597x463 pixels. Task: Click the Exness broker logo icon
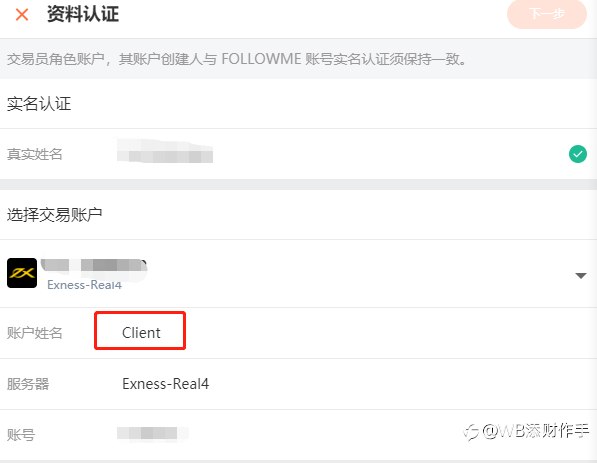[x=22, y=273]
